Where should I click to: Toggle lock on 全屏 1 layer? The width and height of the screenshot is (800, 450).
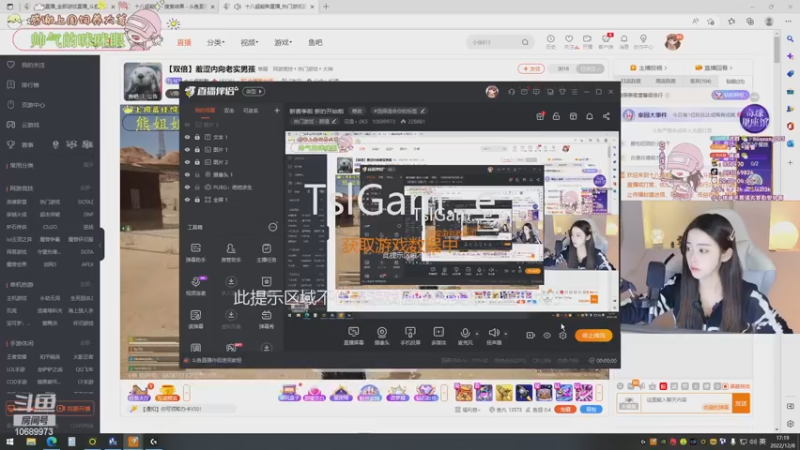(197, 200)
